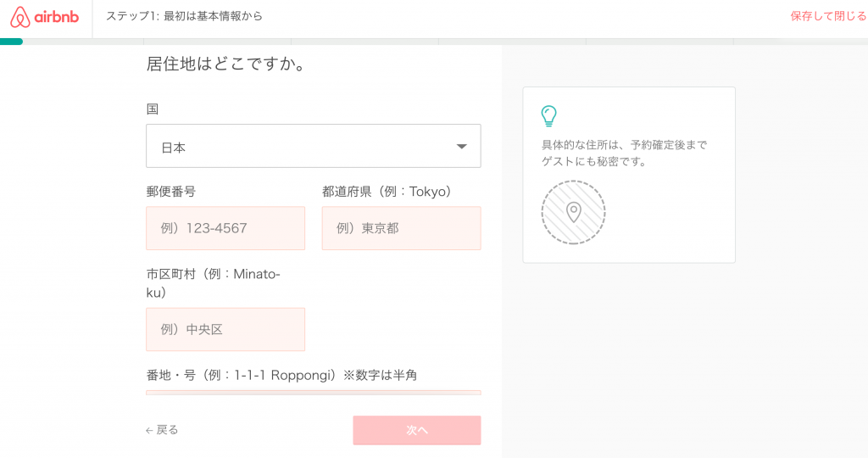Click the green step progress bar
The width and height of the screenshot is (868, 458).
tap(12, 41)
